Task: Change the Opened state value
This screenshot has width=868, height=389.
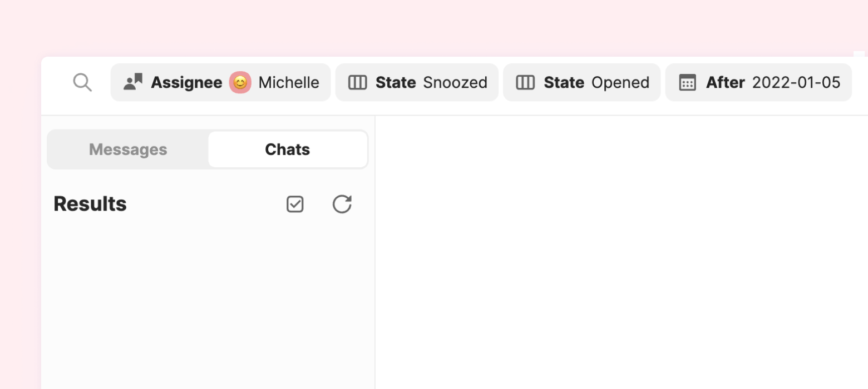Action: pyautogui.click(x=620, y=82)
